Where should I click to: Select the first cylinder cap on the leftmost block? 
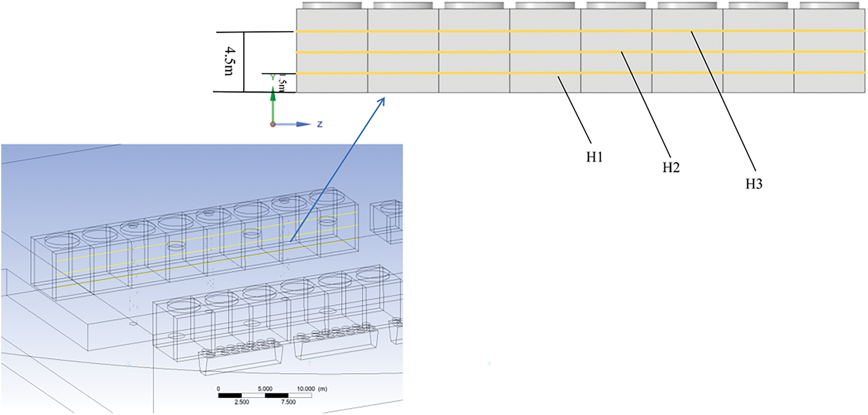tap(332, 5)
